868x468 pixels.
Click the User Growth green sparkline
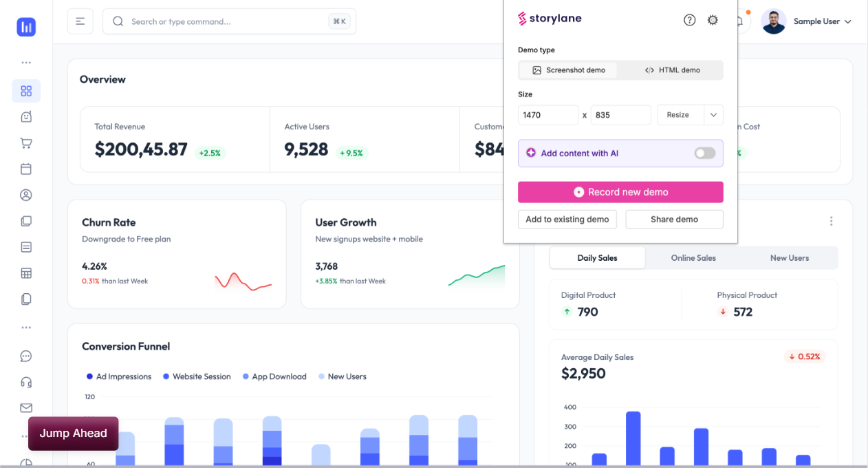coord(477,276)
